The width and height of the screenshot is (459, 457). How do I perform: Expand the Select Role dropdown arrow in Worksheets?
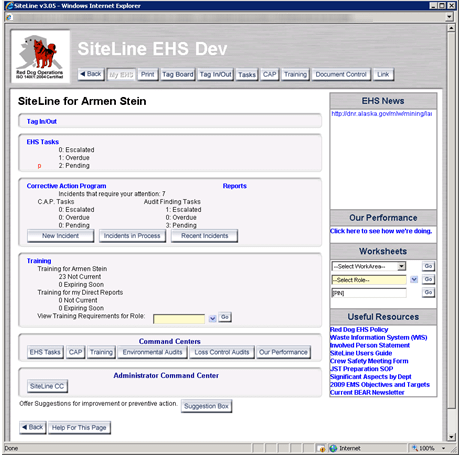click(x=414, y=279)
